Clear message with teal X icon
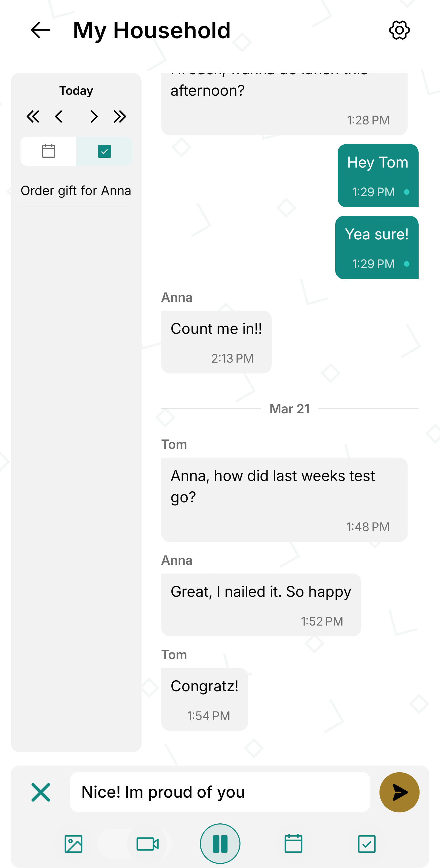 coord(41,792)
